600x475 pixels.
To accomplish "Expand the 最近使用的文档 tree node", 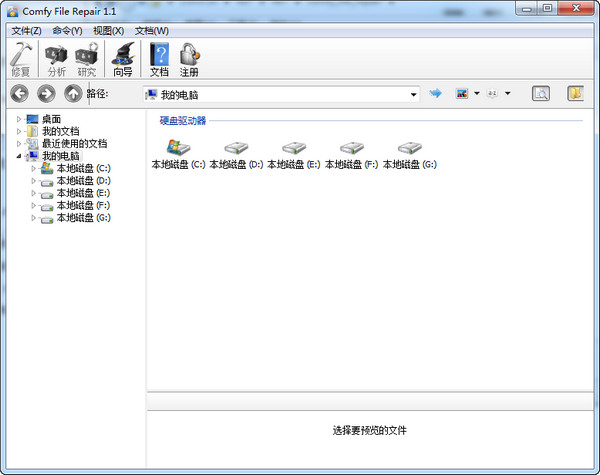I will click(x=19, y=144).
